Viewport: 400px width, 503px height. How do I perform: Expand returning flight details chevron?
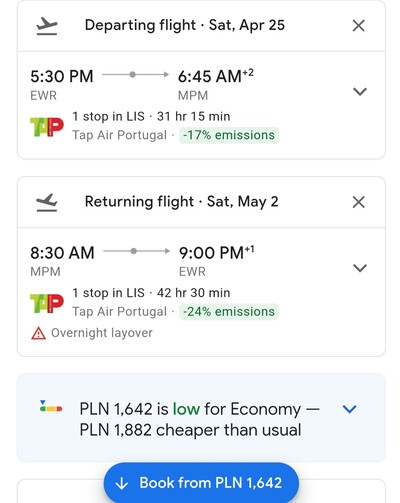coord(360,268)
